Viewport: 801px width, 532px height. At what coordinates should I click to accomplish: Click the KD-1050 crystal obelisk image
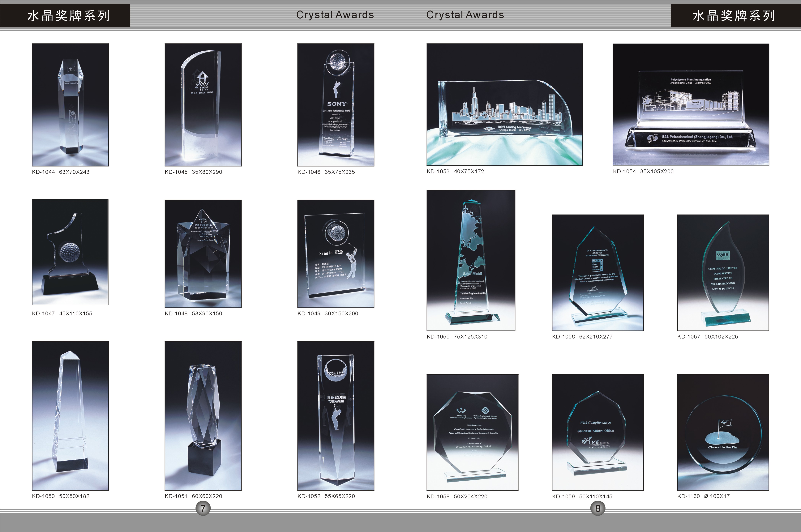pos(70,416)
